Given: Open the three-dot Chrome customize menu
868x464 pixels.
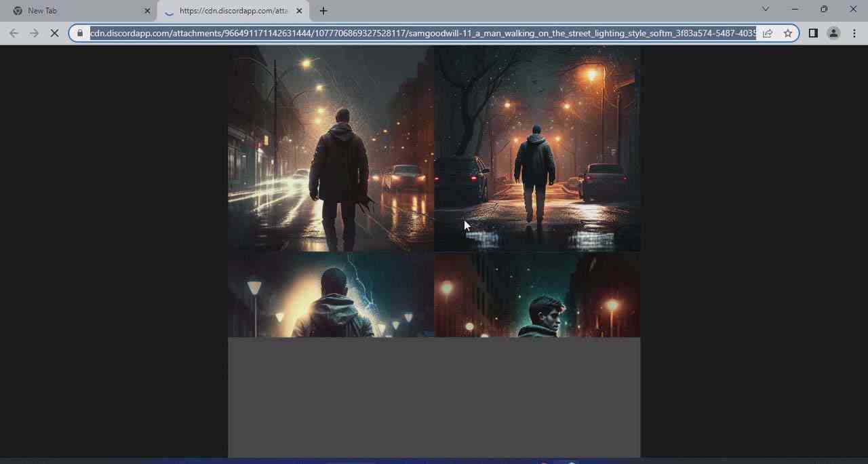Looking at the screenshot, I should [x=854, y=33].
